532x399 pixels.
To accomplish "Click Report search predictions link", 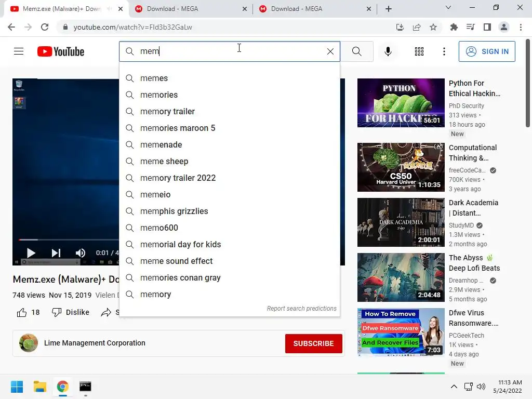I will 302,309.
